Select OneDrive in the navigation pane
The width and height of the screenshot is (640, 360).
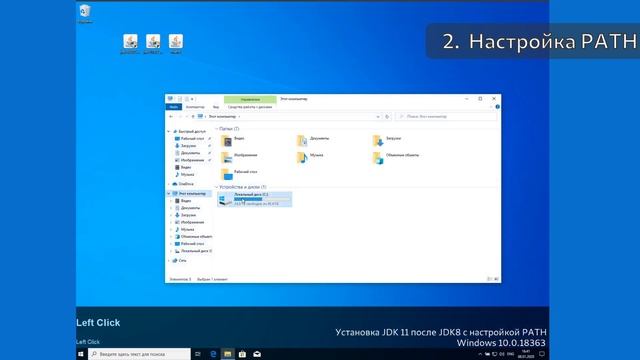(x=182, y=184)
